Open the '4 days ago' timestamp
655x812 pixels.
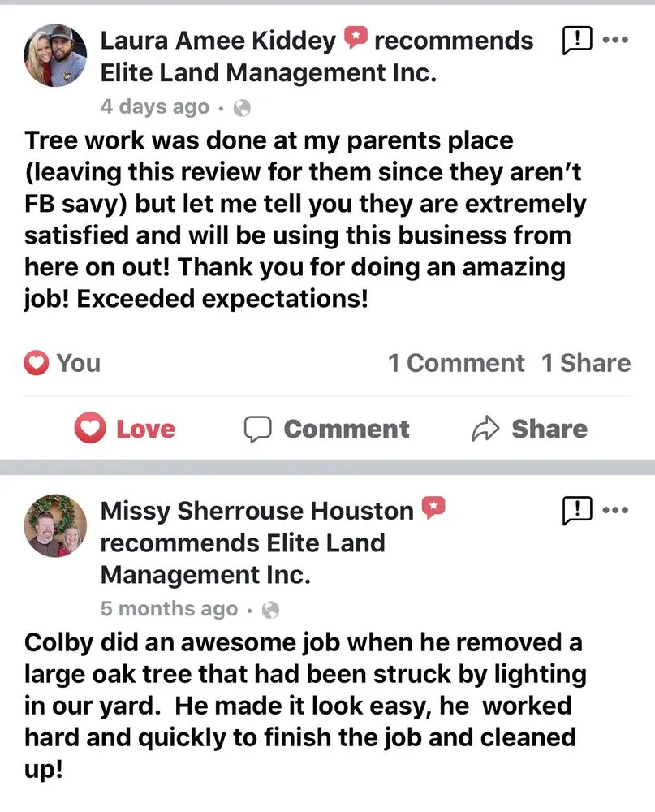[154, 107]
